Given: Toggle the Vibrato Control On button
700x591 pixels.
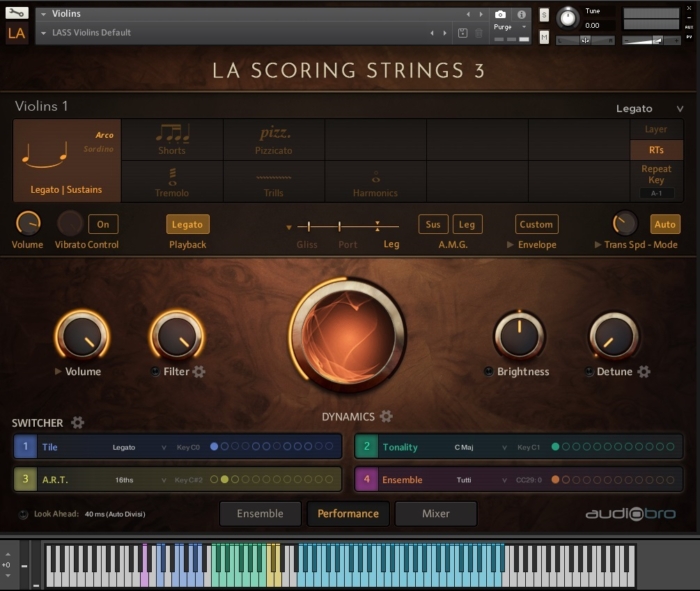Looking at the screenshot, I should click(103, 224).
